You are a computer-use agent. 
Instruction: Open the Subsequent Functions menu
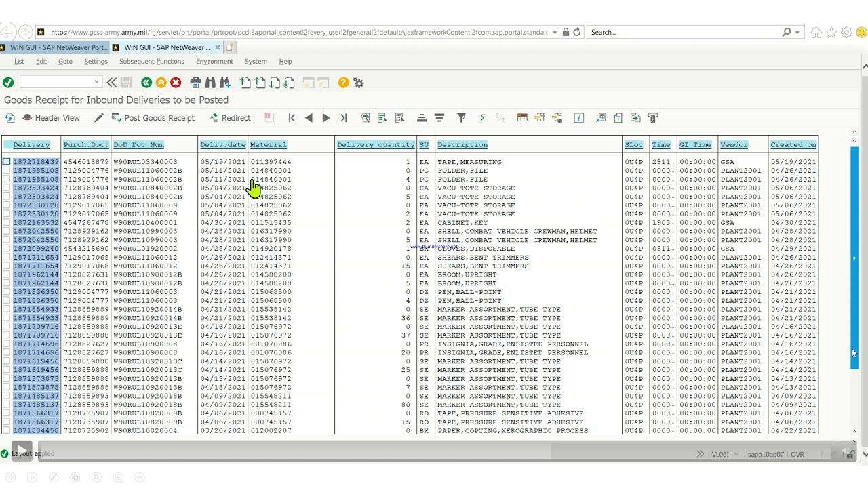[152, 62]
